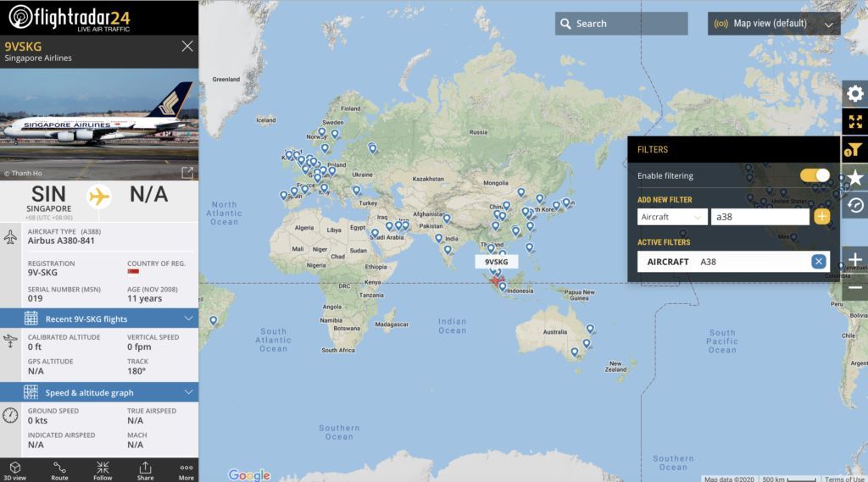The height and width of the screenshot is (482, 868).
Task: Share this flight
Action: tap(145, 471)
